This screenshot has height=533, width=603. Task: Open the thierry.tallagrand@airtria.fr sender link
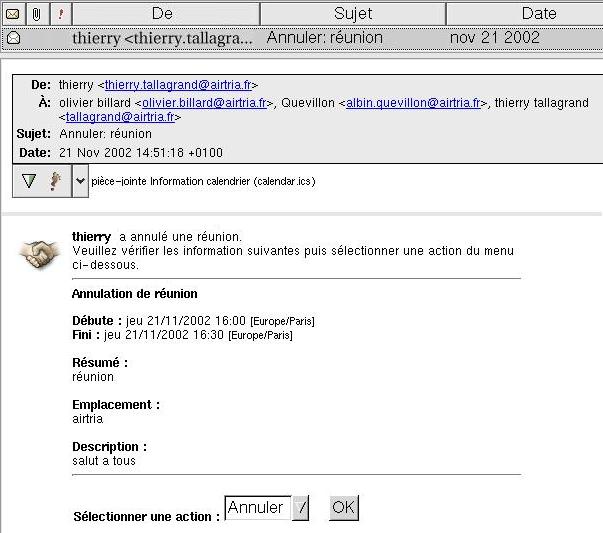click(x=178, y=85)
